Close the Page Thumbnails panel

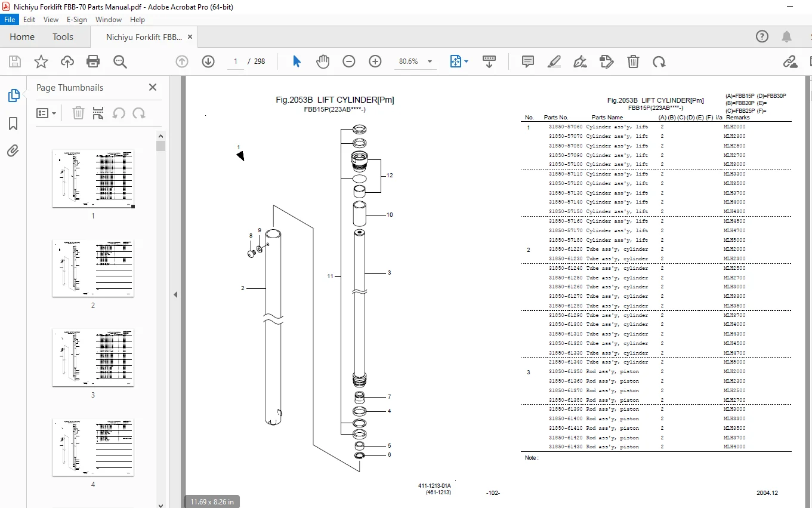click(153, 87)
